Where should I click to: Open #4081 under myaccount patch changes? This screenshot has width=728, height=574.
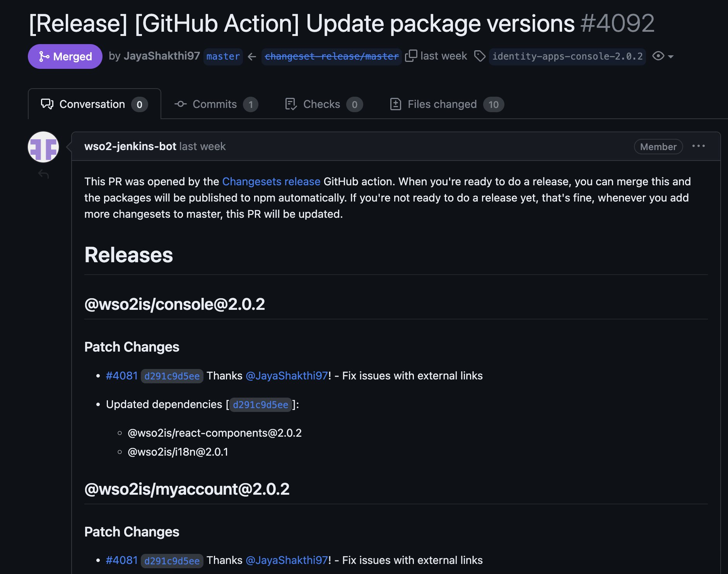pos(122,560)
